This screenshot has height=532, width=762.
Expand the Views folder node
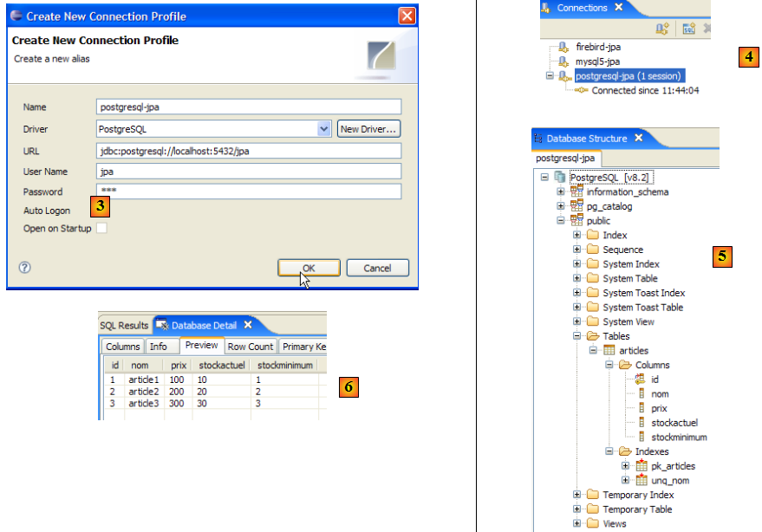click(576, 523)
